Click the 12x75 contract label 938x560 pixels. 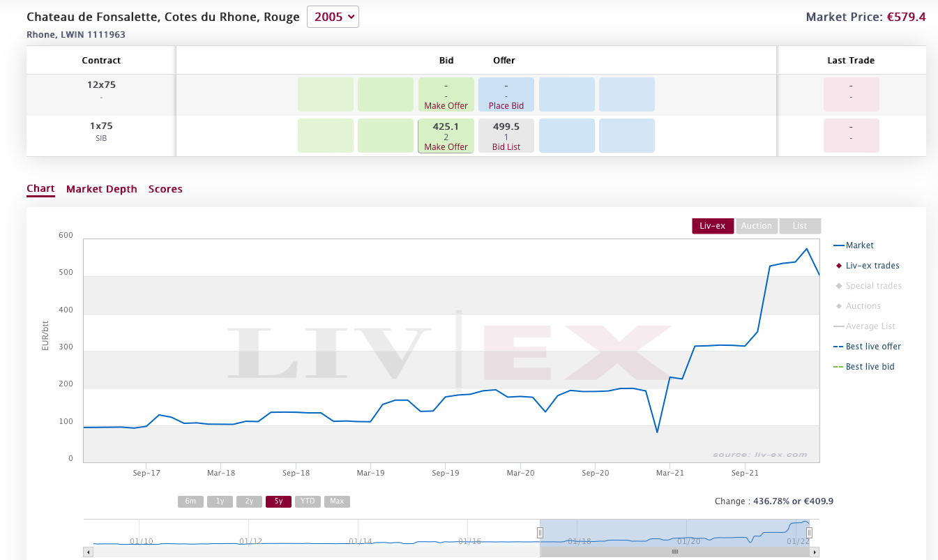click(101, 85)
